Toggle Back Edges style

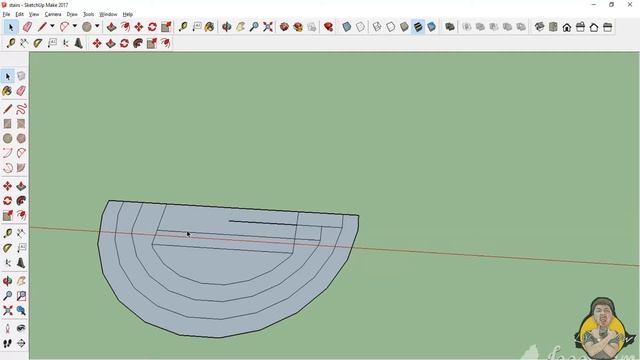360,27
